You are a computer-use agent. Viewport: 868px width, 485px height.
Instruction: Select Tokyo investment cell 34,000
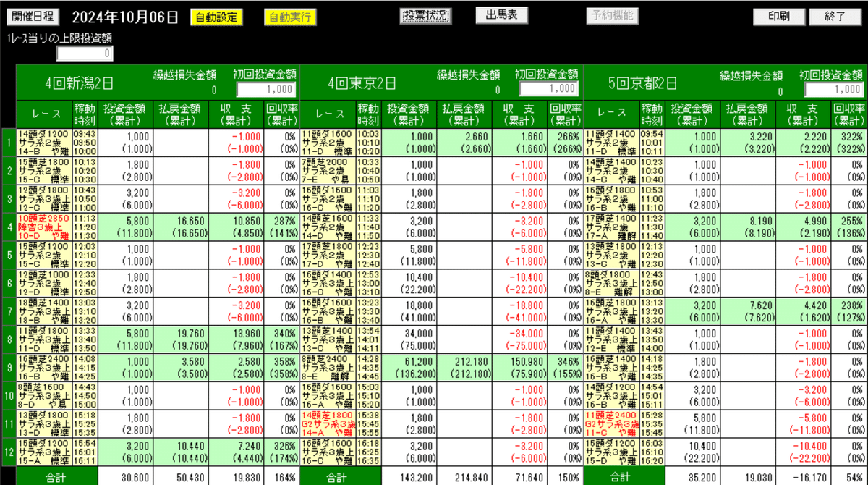[409, 339]
